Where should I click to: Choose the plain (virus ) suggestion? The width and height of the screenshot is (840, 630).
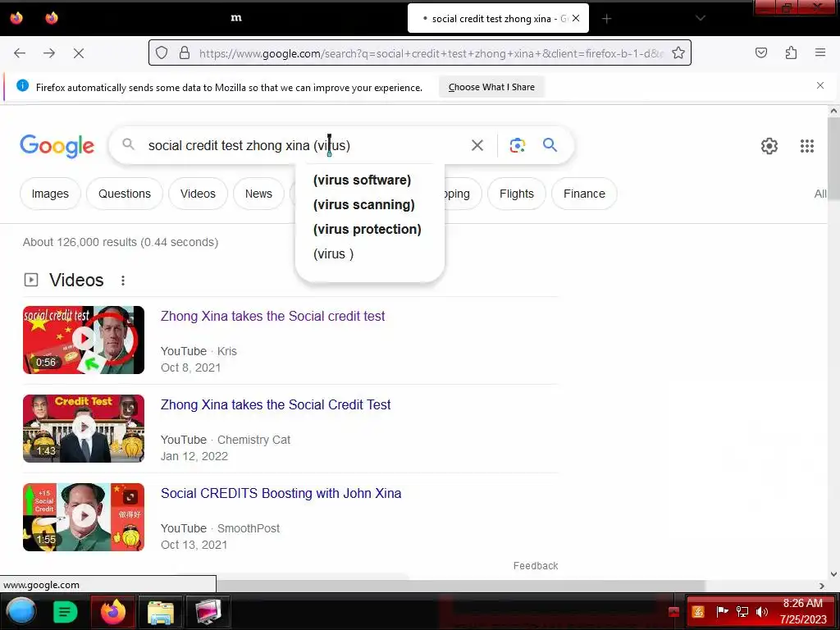[x=333, y=254]
